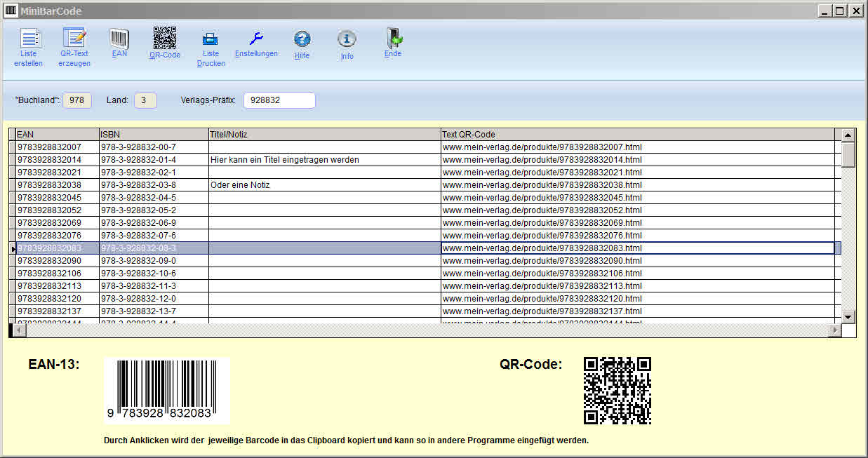Select EAN cell 9783928832113
Image resolution: width=868 pixels, height=458 pixels.
click(x=58, y=286)
